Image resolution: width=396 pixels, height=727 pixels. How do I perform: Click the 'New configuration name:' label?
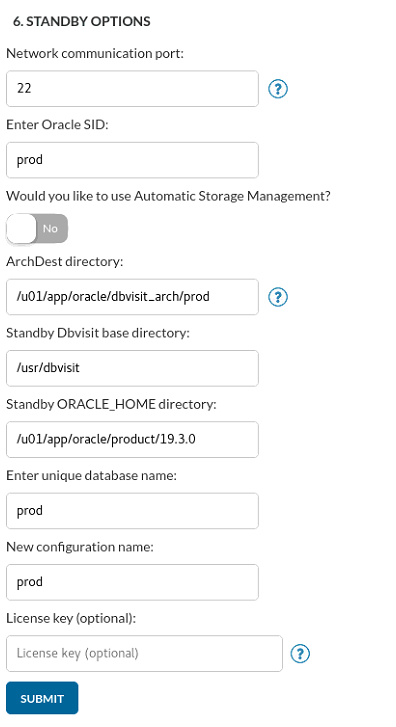(x=80, y=547)
